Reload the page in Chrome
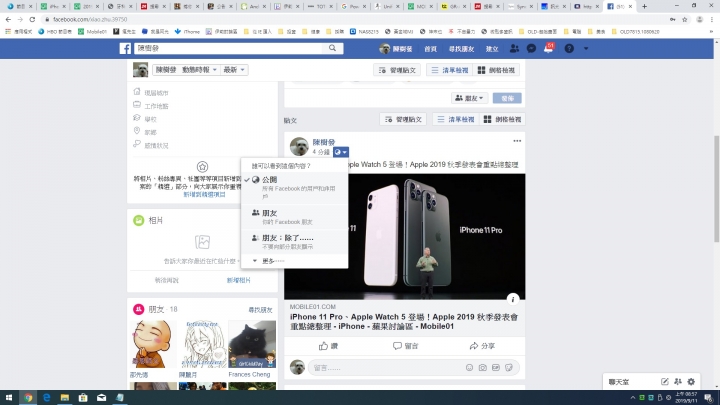The width and height of the screenshot is (720, 405). [x=32, y=19]
